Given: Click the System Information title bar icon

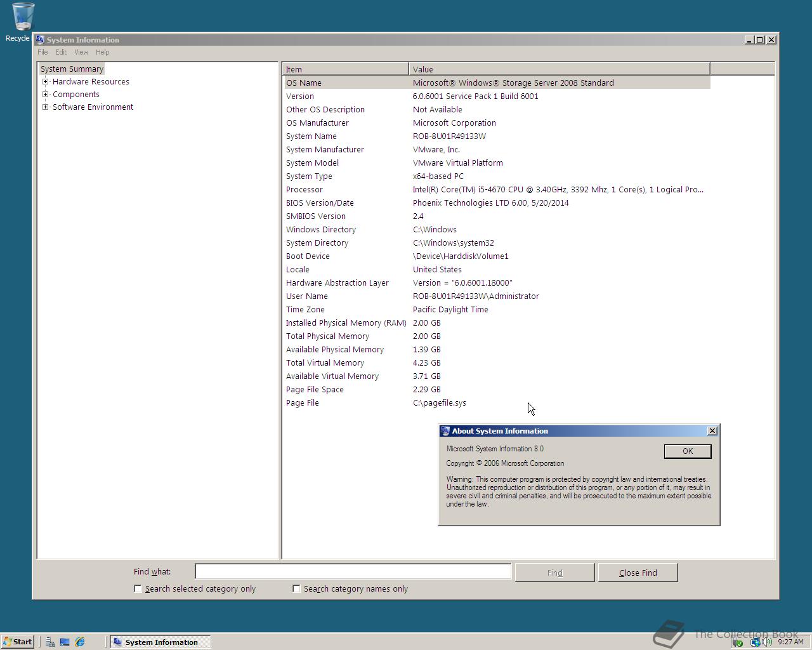Looking at the screenshot, I should pos(40,39).
